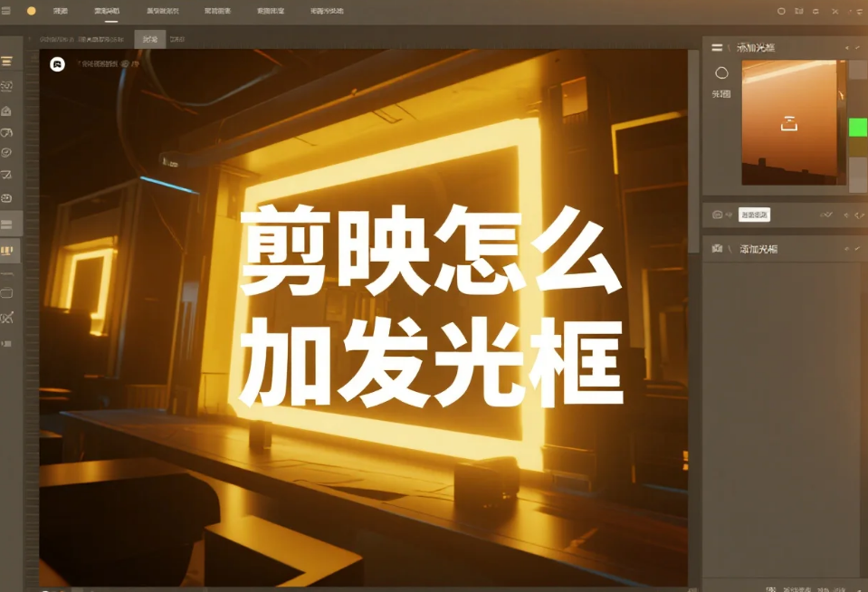The image size is (868, 592).
Task: Collapse the lower 添加光框 panel using its arrow
Action: pos(847,249)
